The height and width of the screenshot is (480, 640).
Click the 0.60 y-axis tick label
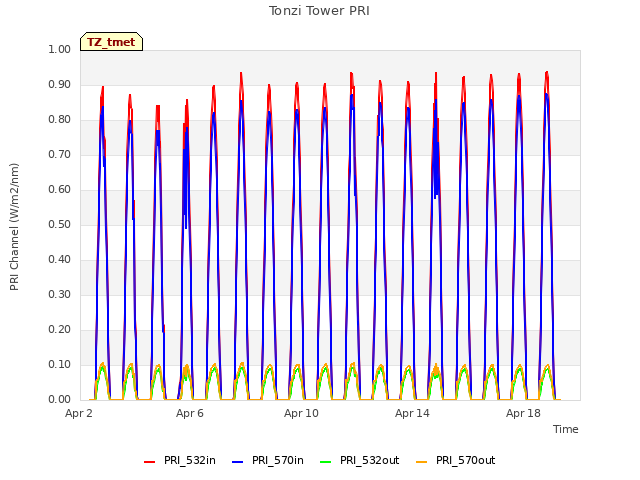tap(60, 189)
